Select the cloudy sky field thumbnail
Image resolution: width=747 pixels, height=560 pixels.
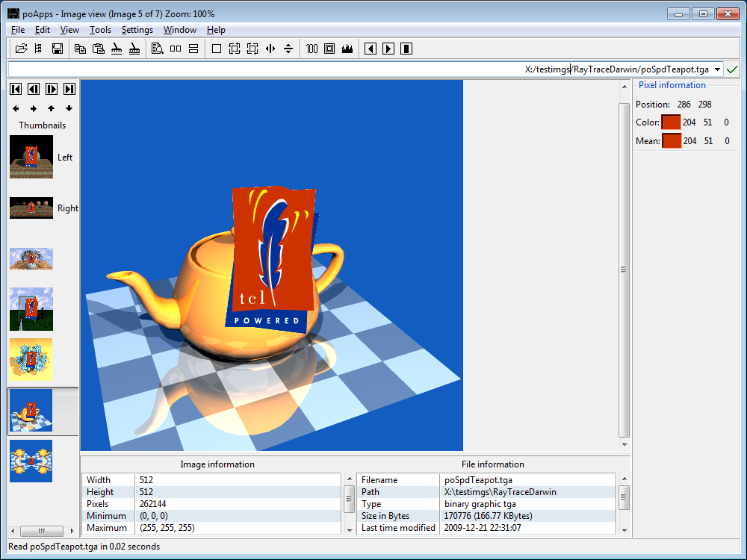click(x=31, y=309)
